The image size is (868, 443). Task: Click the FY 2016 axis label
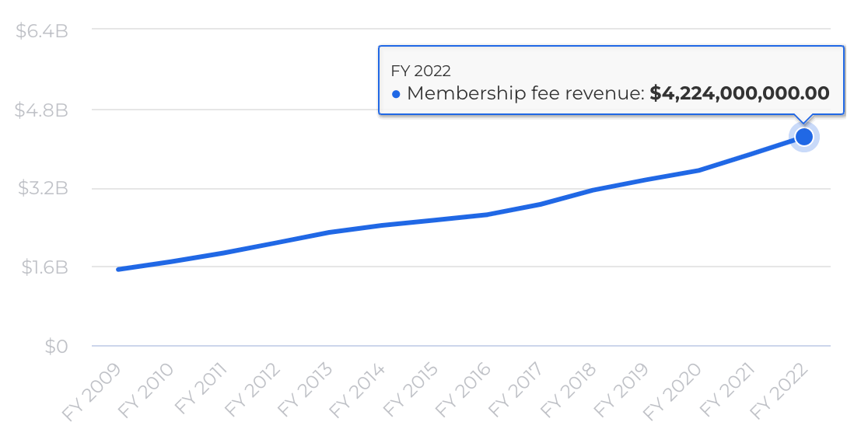tap(463, 390)
